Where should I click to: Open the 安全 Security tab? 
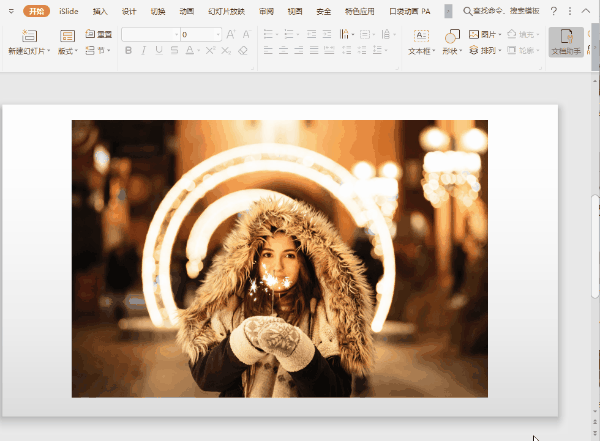click(324, 11)
